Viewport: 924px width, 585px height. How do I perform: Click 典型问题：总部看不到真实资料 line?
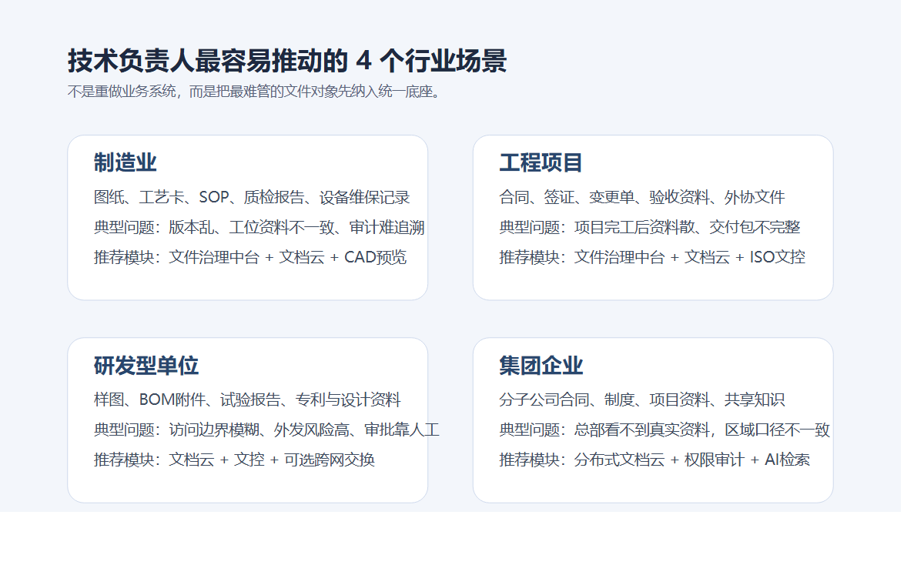click(x=665, y=430)
